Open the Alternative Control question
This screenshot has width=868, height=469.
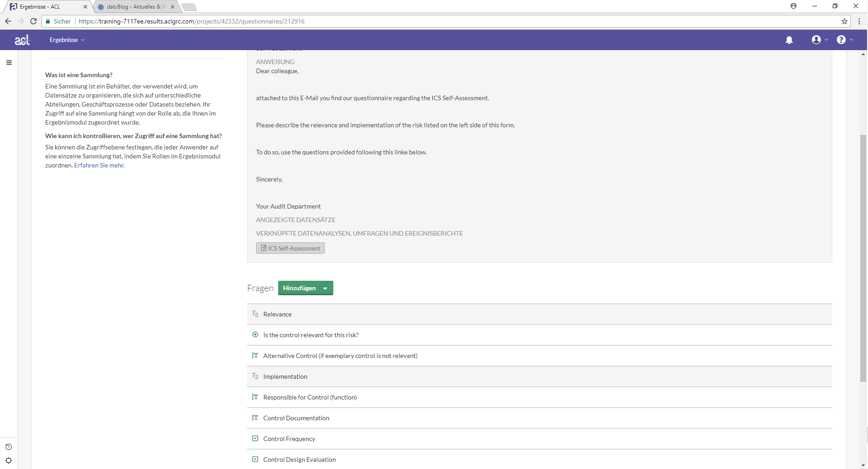click(x=539, y=356)
